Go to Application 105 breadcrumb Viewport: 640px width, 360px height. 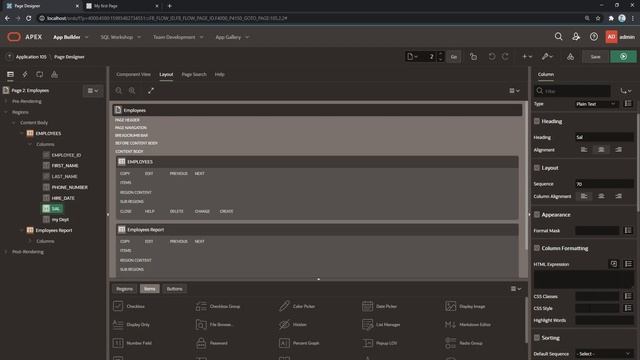(x=31, y=57)
